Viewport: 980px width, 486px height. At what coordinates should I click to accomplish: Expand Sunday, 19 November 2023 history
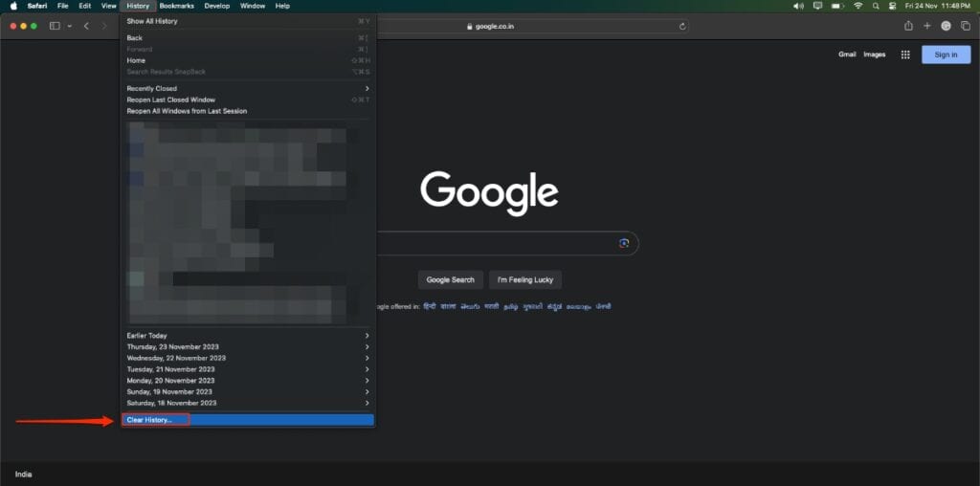click(x=248, y=391)
